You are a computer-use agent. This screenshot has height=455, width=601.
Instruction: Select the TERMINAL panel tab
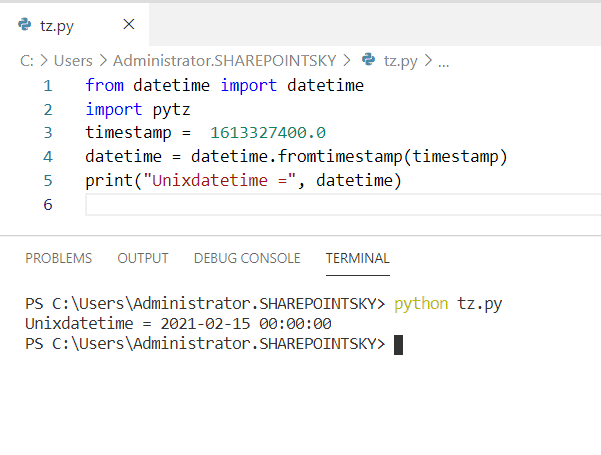(x=358, y=258)
